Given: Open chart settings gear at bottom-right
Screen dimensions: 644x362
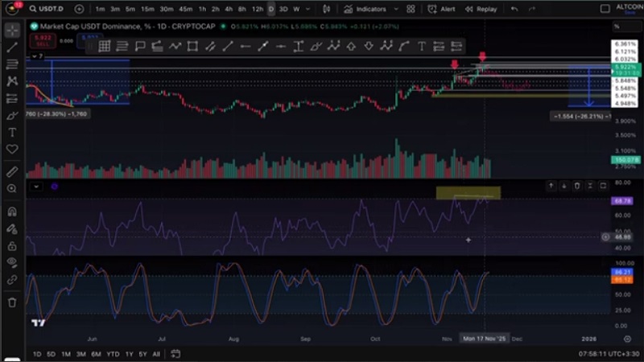Looking at the screenshot, I should coord(628,339).
